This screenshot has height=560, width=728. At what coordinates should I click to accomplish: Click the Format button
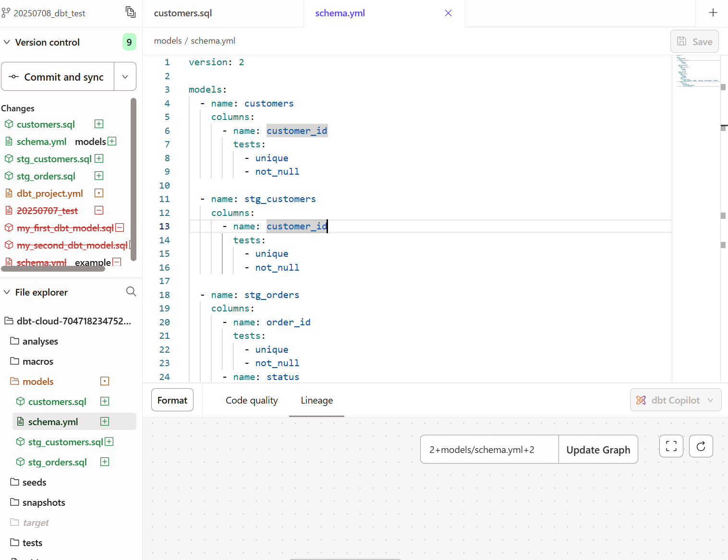coord(172,400)
